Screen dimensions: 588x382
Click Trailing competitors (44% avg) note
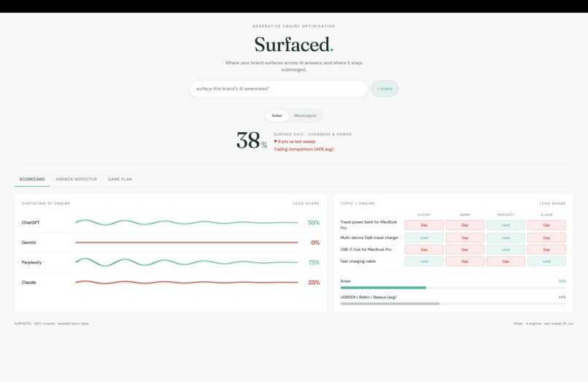(303, 149)
